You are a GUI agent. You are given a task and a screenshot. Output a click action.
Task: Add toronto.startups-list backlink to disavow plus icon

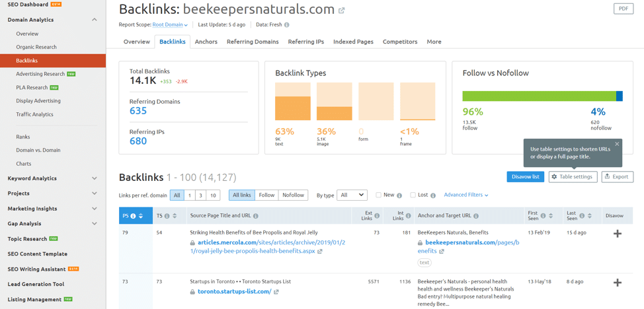point(617,283)
